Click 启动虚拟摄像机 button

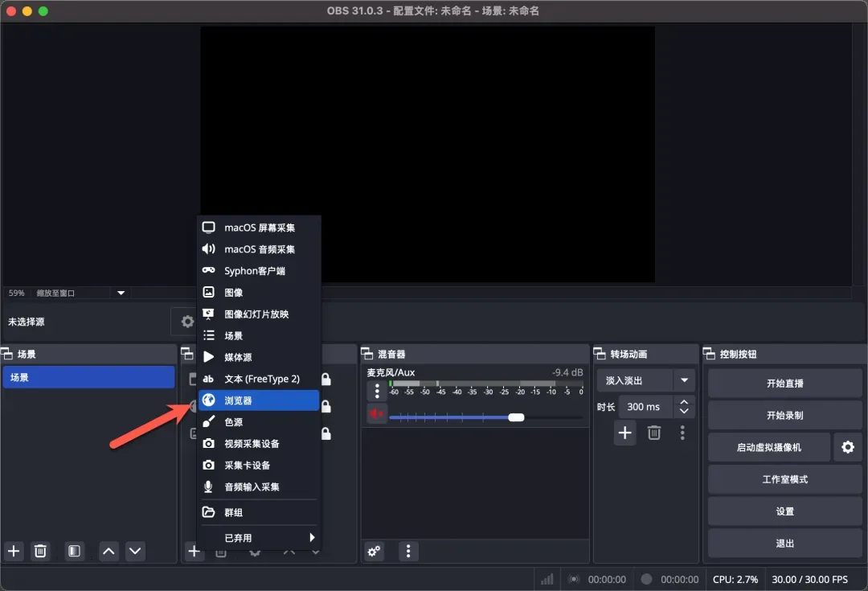click(x=769, y=448)
